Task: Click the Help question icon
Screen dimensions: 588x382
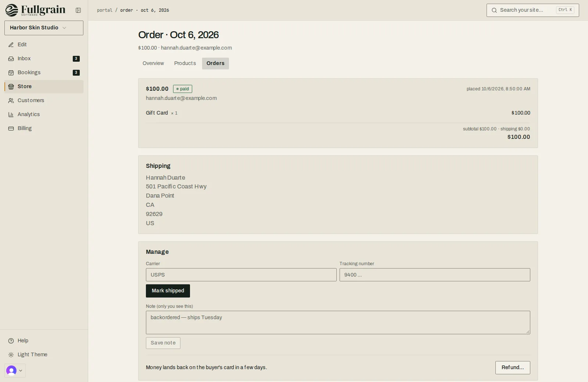Action: pyautogui.click(x=11, y=341)
